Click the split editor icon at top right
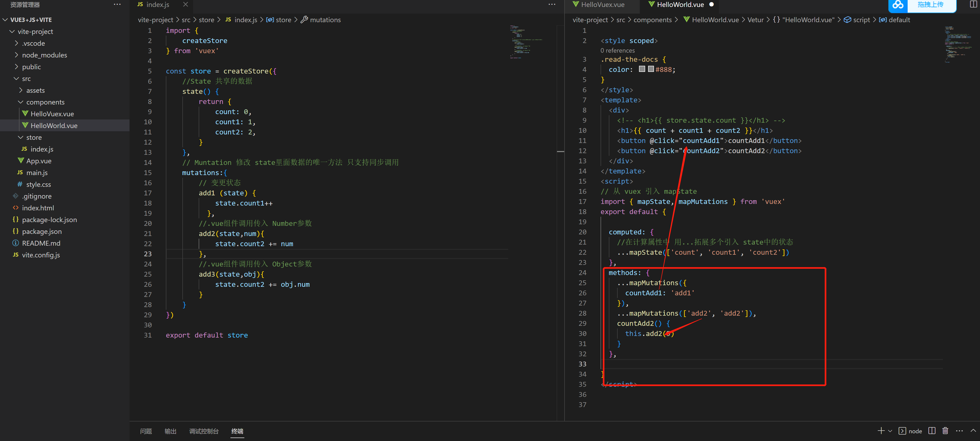980x441 pixels. 974,5
